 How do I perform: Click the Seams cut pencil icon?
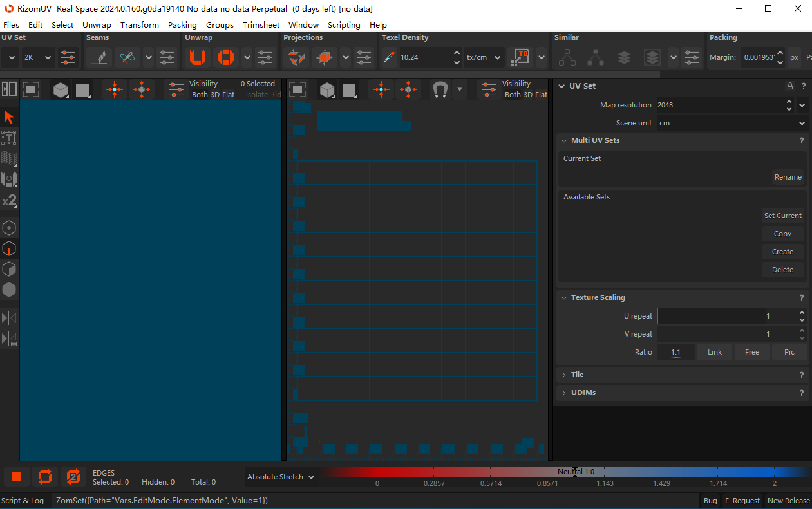point(99,57)
